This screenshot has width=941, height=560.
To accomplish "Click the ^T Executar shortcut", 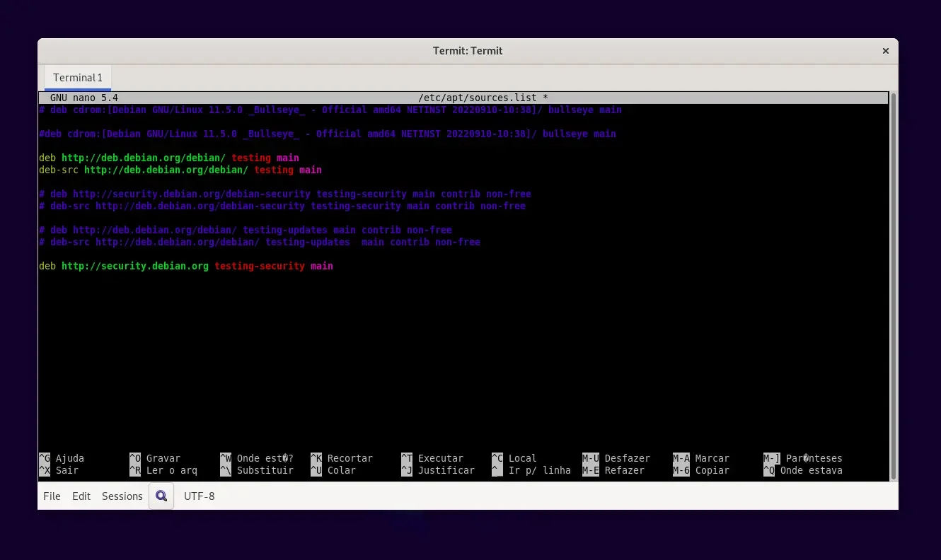I will [432, 458].
